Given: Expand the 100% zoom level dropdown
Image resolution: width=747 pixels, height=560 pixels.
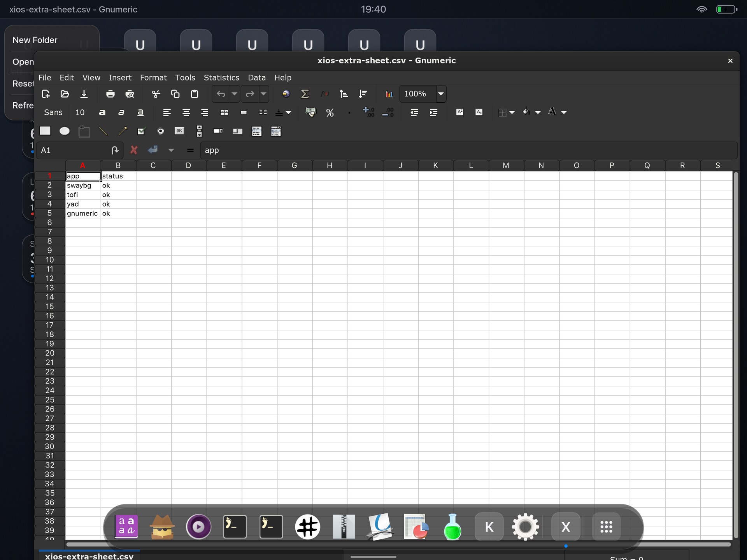Looking at the screenshot, I should pyautogui.click(x=441, y=94).
